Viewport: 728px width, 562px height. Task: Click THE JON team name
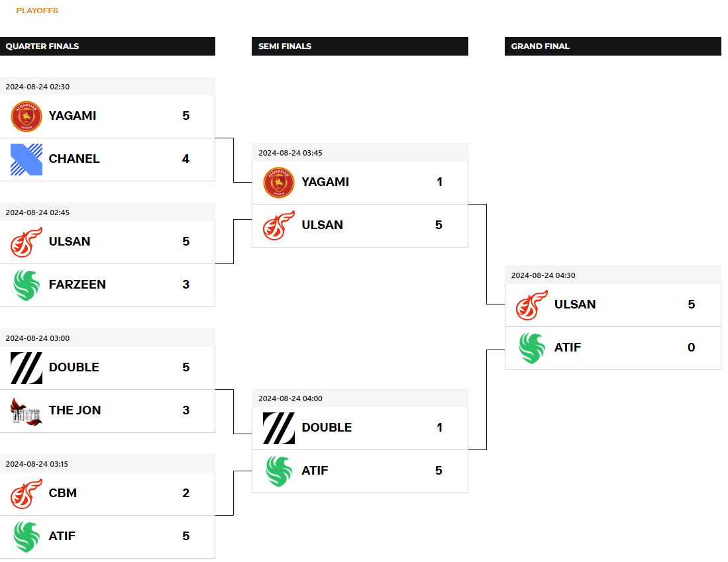pyautogui.click(x=75, y=410)
